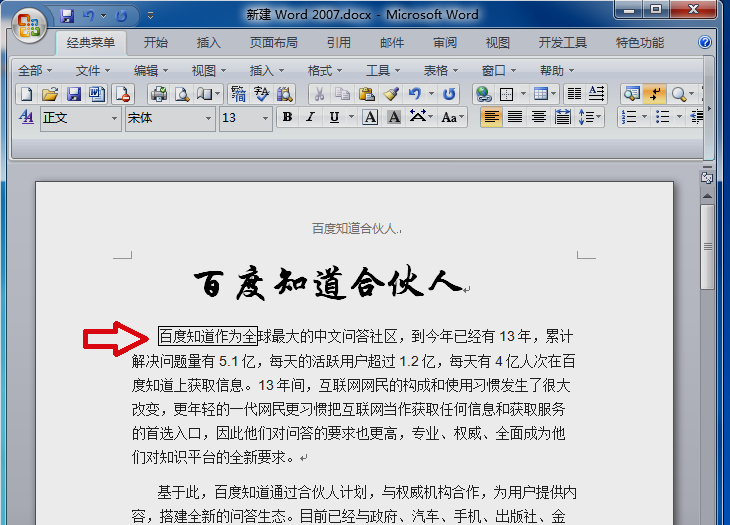
Task: Click the Draw Table grid icon
Action: point(507,94)
